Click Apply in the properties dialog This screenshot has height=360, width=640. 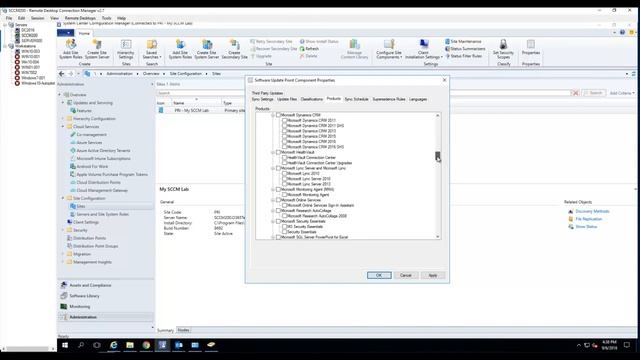[x=433, y=276]
